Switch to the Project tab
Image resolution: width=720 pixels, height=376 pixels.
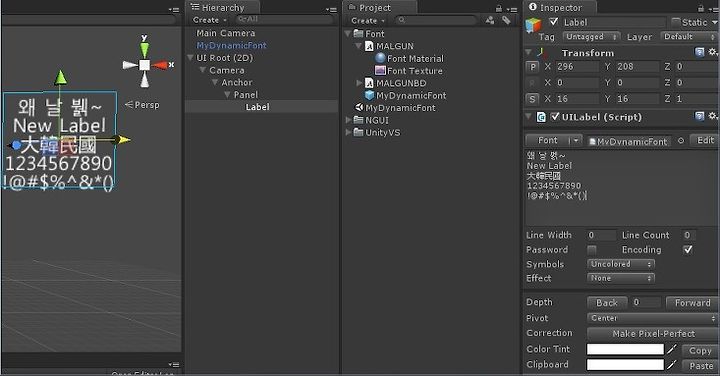pyautogui.click(x=380, y=8)
